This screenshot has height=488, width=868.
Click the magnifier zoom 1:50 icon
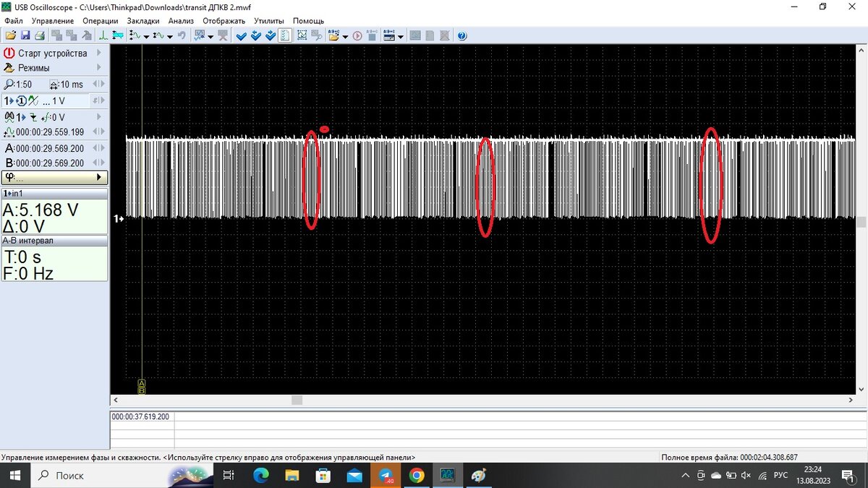(x=9, y=85)
